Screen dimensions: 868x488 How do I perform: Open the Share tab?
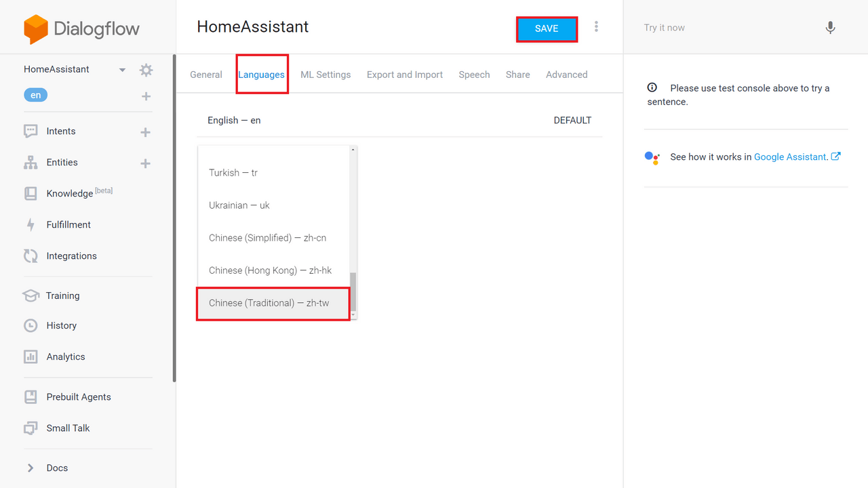tap(518, 75)
